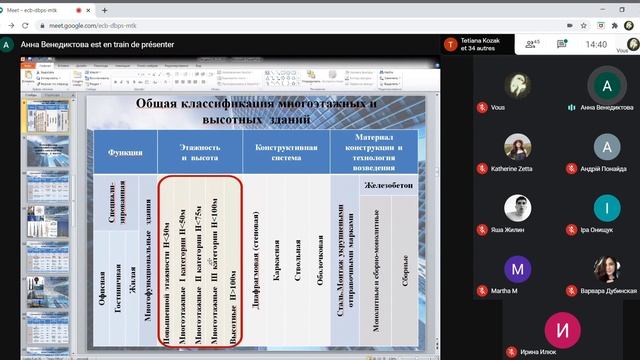The image size is (640, 360).
Task: Click the muted mic icon beside Martha M
Action: point(482,291)
